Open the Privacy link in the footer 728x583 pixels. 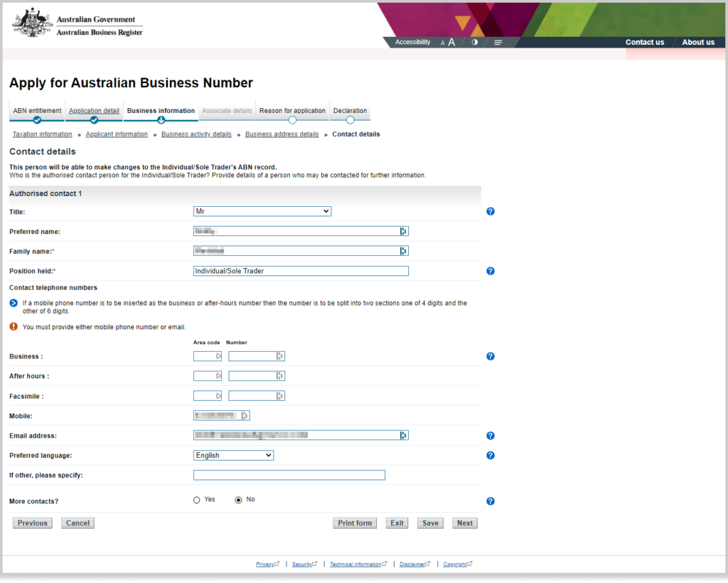coord(266,564)
